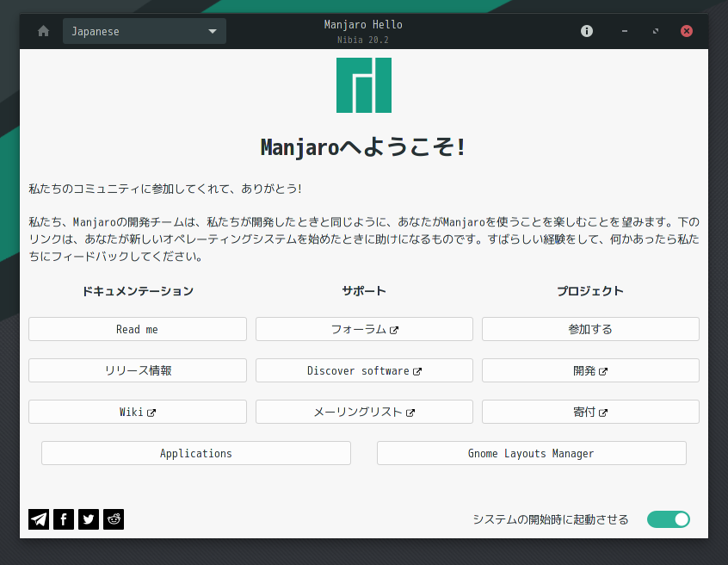
Task: Open the Twitter social link
Action: point(89,519)
